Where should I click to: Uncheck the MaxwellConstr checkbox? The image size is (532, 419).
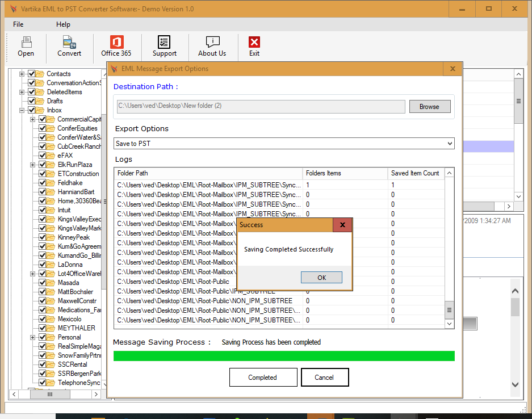pos(43,300)
